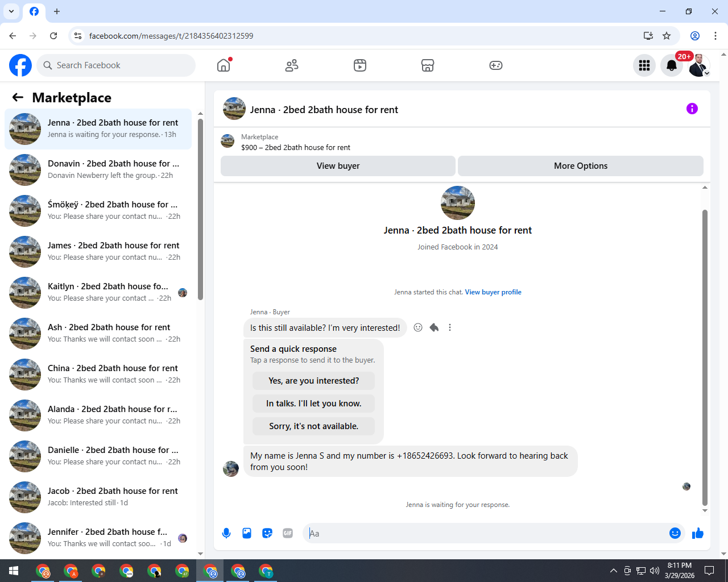React to Jenna's message with emoji icon
The image size is (728, 582).
418,327
